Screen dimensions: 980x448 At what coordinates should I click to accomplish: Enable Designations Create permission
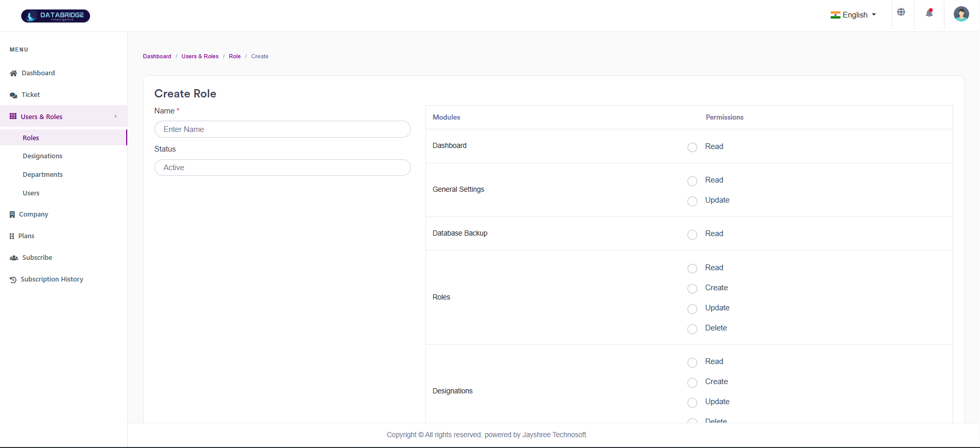tap(693, 383)
